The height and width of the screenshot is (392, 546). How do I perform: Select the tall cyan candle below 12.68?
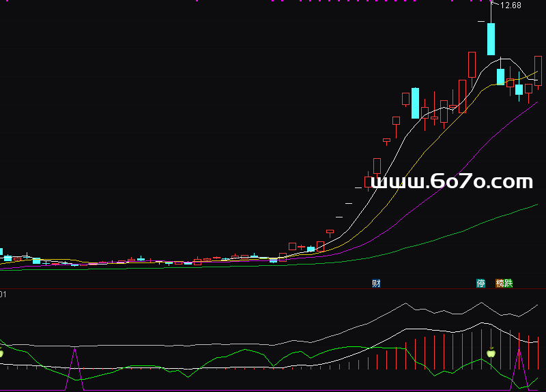pyautogui.click(x=491, y=39)
